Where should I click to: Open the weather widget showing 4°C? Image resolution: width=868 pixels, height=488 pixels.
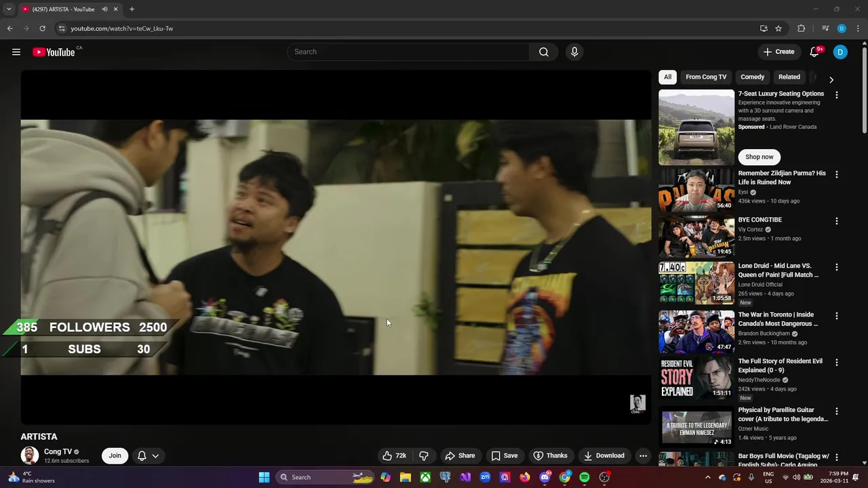tap(31, 477)
